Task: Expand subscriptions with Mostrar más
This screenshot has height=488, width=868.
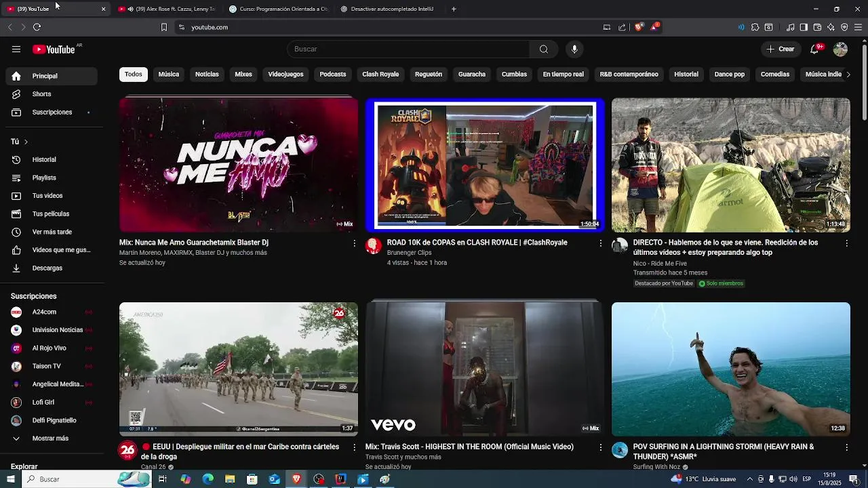Action: point(52,439)
